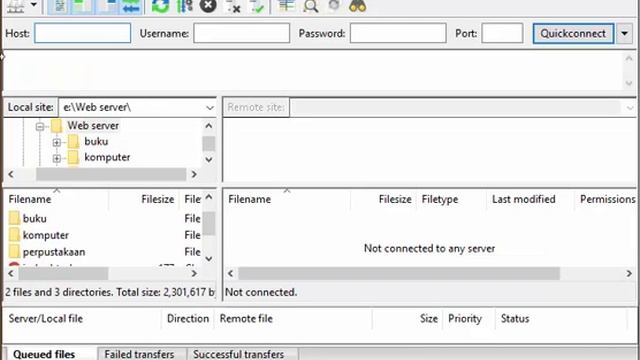Image resolution: width=640 pixels, height=360 pixels.
Task: Collapse the Web server tree node
Action: point(40,127)
